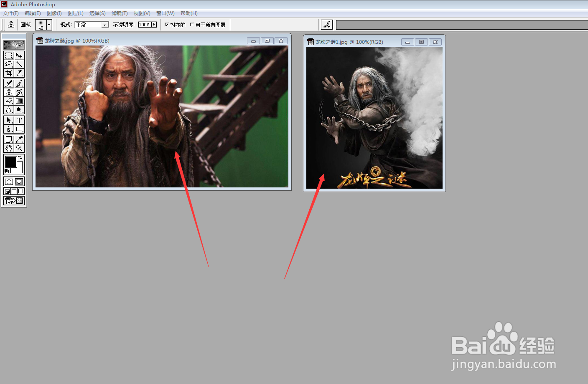Maximize the 龙牌之谜1.jpg document window

(x=422, y=42)
